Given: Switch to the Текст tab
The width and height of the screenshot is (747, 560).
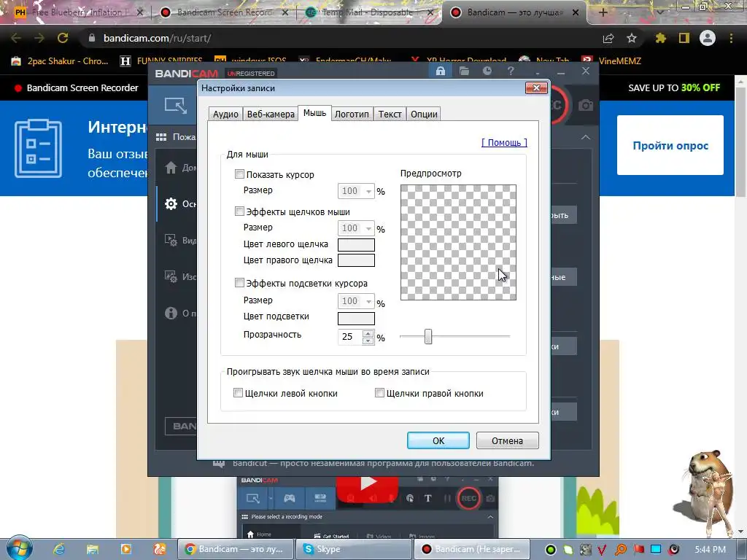Looking at the screenshot, I should (x=390, y=114).
